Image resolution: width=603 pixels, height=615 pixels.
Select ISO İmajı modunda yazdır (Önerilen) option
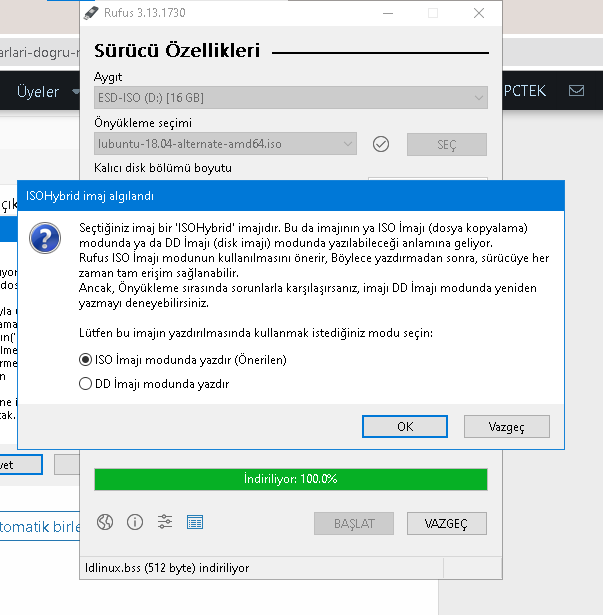(x=183, y=360)
